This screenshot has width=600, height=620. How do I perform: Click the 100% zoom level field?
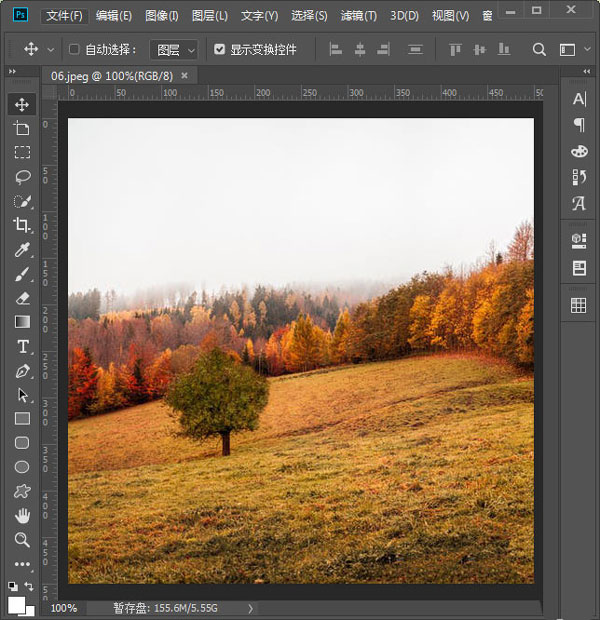[x=63, y=608]
